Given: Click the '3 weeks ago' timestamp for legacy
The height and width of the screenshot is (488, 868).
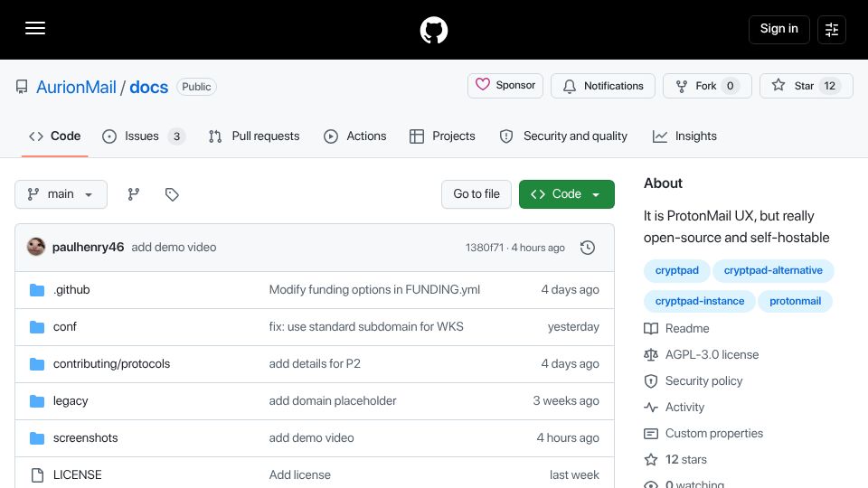Looking at the screenshot, I should pos(566,401).
